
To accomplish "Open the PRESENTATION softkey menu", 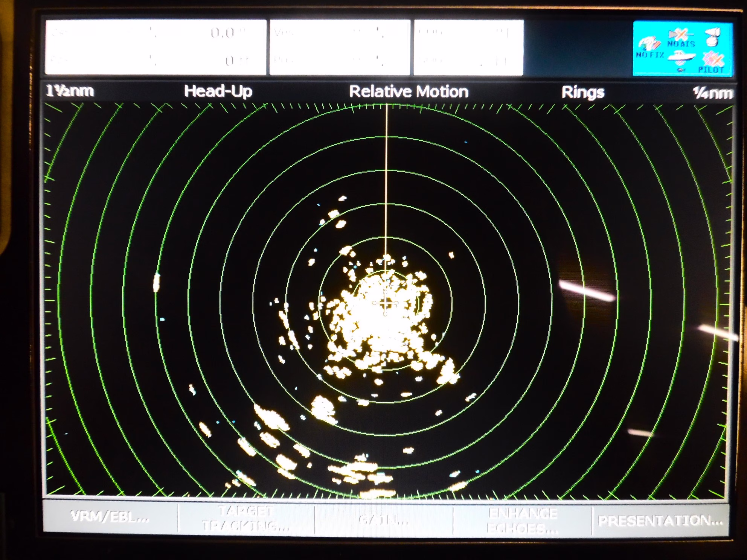I will click(660, 521).
